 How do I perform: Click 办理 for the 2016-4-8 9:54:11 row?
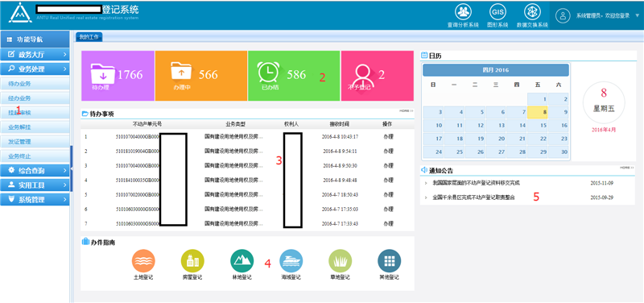[388, 151]
